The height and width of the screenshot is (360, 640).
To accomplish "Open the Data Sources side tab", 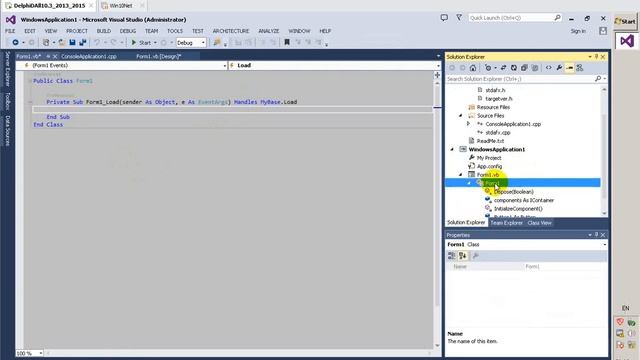I will (x=7, y=131).
